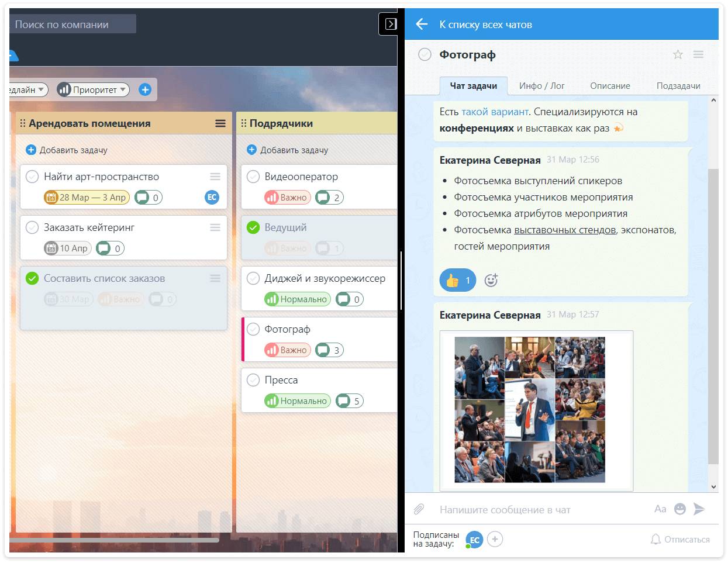The width and height of the screenshot is (728, 563).
Task: Click the 'Напишите сообщение в чат' input field
Action: (x=538, y=510)
